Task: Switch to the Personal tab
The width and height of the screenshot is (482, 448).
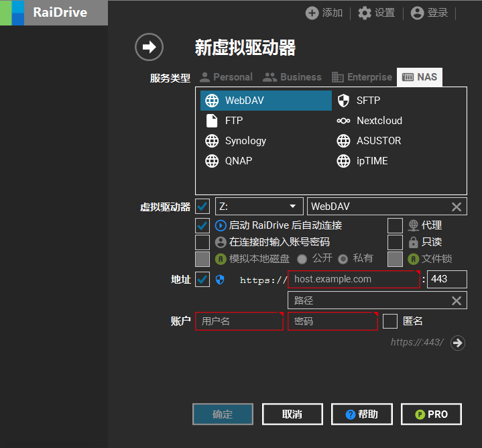Action: point(226,77)
